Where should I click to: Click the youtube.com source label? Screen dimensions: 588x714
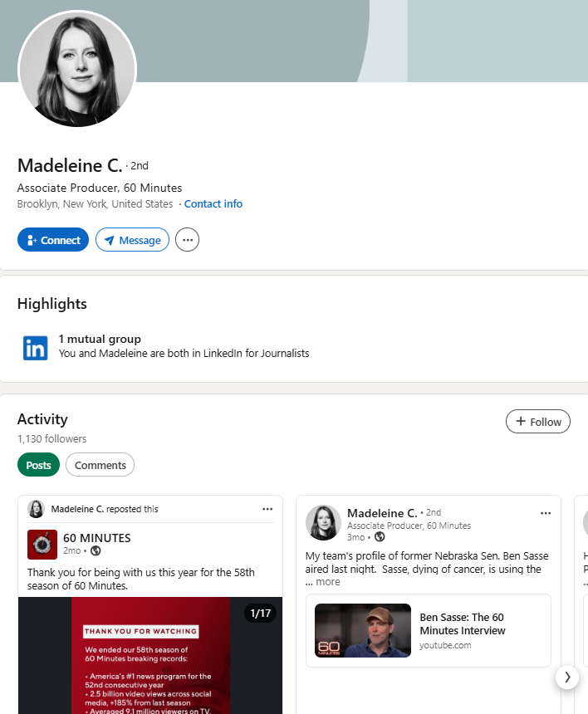[445, 645]
